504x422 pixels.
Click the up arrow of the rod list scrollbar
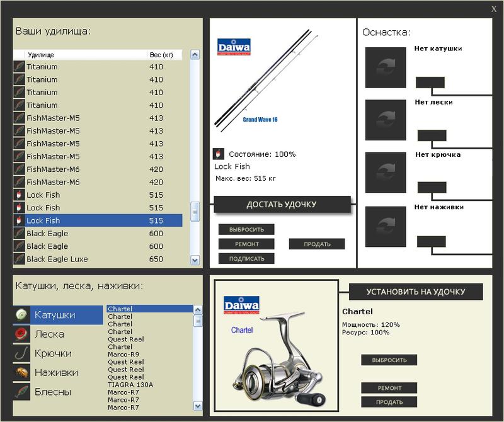195,55
